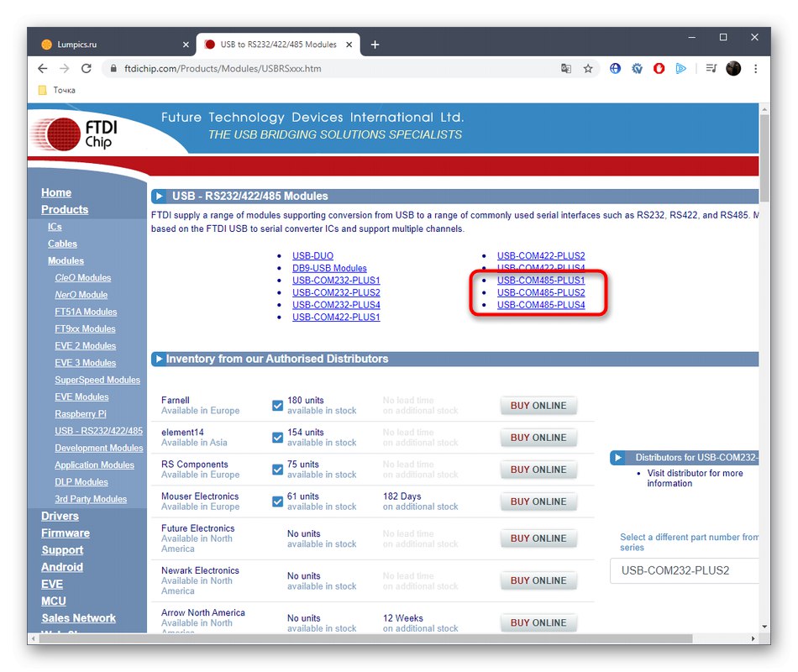Open the Android sidebar link
Screen dimensions: 798x672
(x=62, y=567)
